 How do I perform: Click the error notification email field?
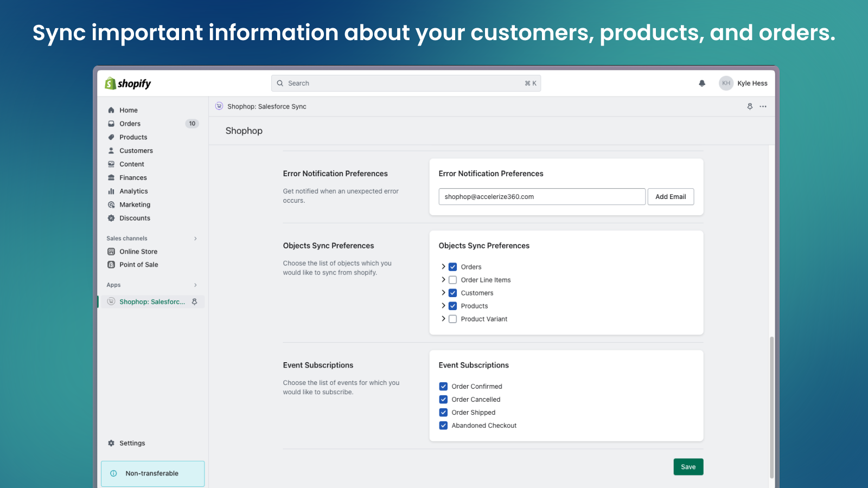tap(541, 197)
